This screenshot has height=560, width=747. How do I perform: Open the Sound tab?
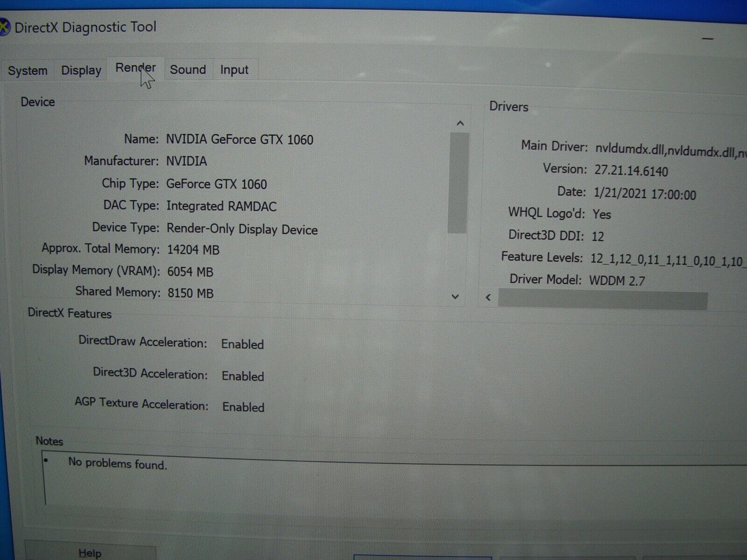pos(188,70)
